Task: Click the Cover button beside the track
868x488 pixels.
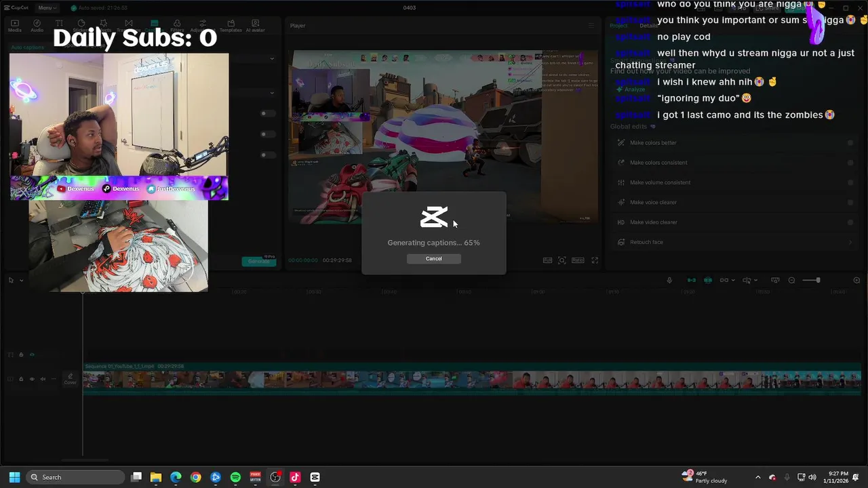Action: click(x=71, y=379)
